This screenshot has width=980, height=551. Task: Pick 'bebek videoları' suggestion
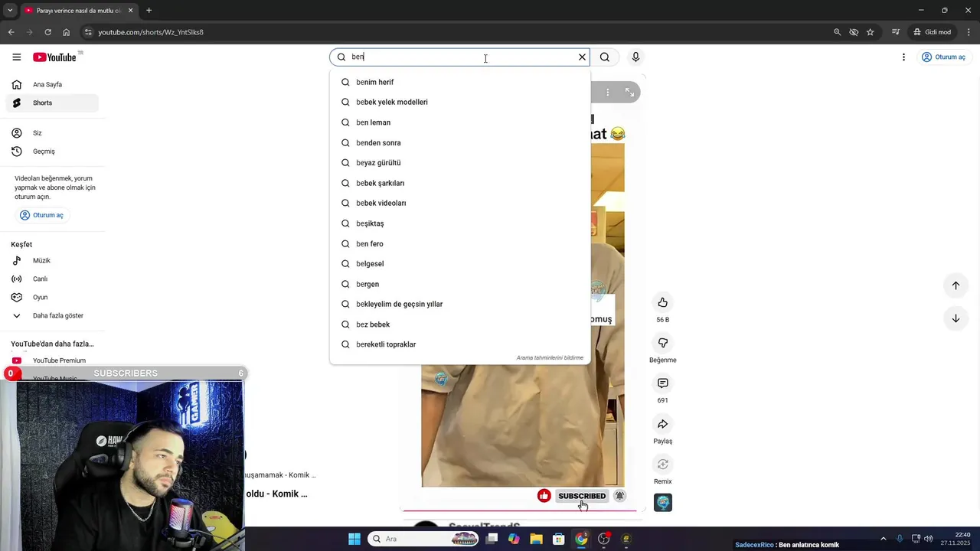(460, 203)
